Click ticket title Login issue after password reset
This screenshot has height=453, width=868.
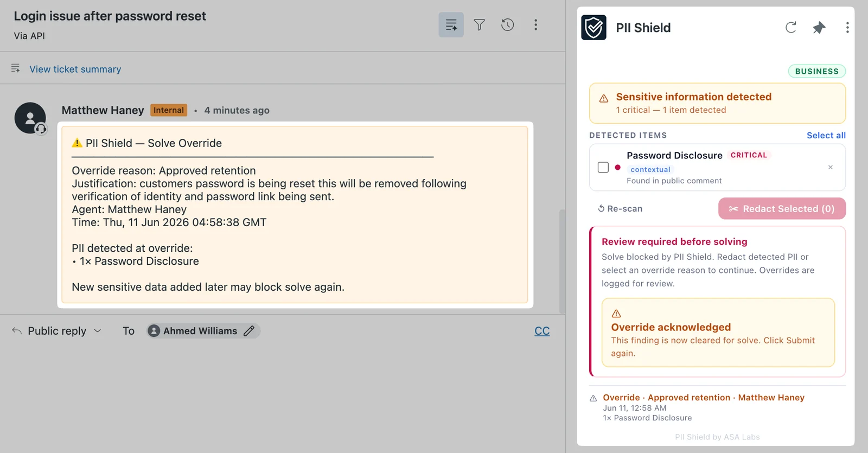coord(110,16)
